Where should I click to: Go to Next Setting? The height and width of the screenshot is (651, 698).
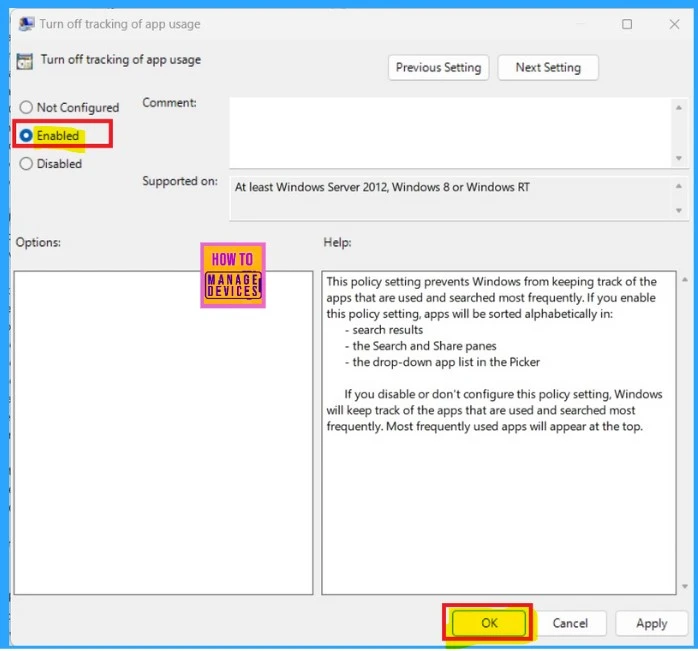coord(548,68)
